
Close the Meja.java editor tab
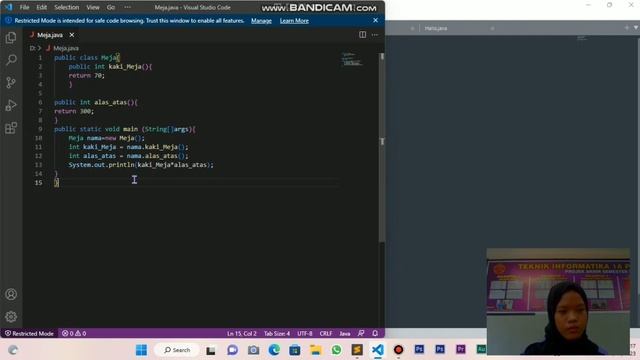(72, 35)
